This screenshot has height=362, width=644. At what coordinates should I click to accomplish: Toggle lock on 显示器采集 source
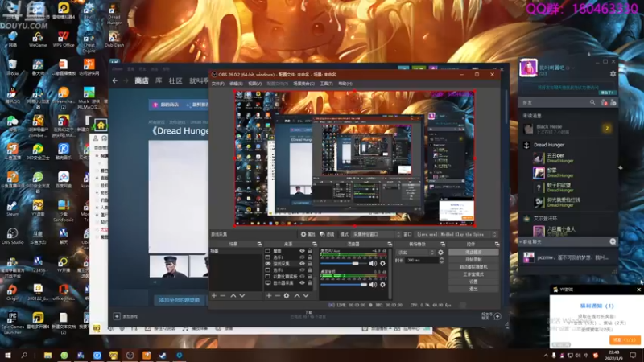[x=310, y=283]
